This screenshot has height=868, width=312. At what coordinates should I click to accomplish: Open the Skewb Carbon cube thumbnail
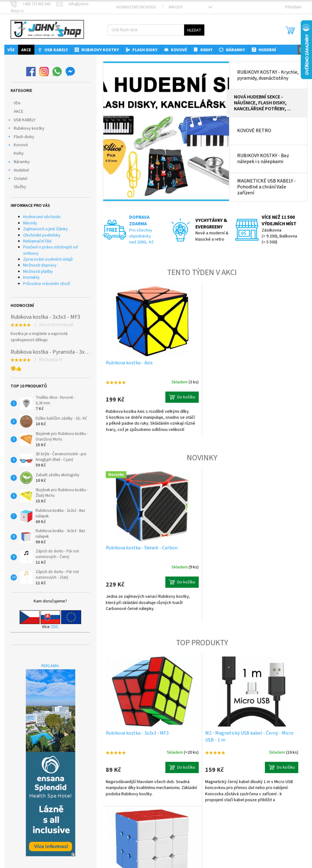coord(152,506)
